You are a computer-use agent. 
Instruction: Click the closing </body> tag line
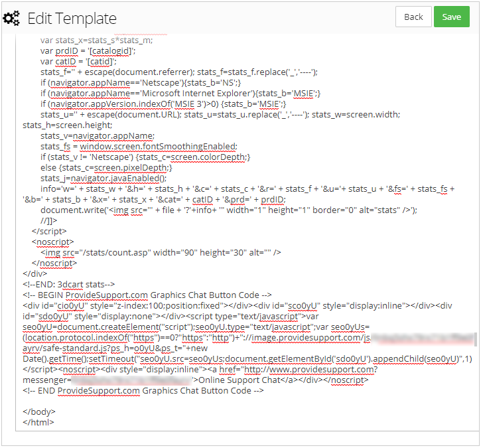tap(39, 411)
